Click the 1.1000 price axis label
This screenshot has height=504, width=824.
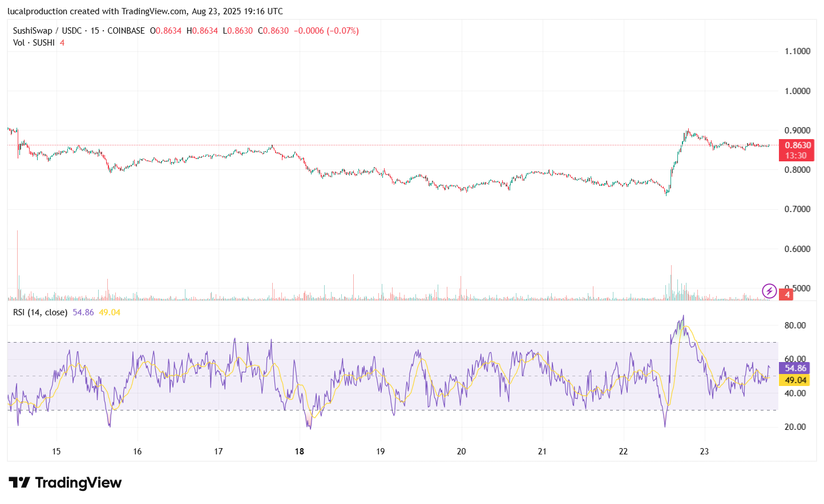coord(797,51)
